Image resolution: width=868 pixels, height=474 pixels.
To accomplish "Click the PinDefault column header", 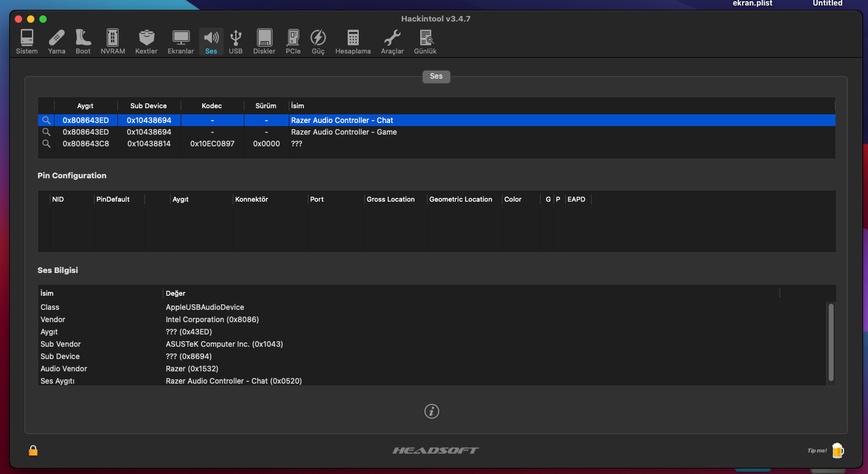I will coord(113,199).
